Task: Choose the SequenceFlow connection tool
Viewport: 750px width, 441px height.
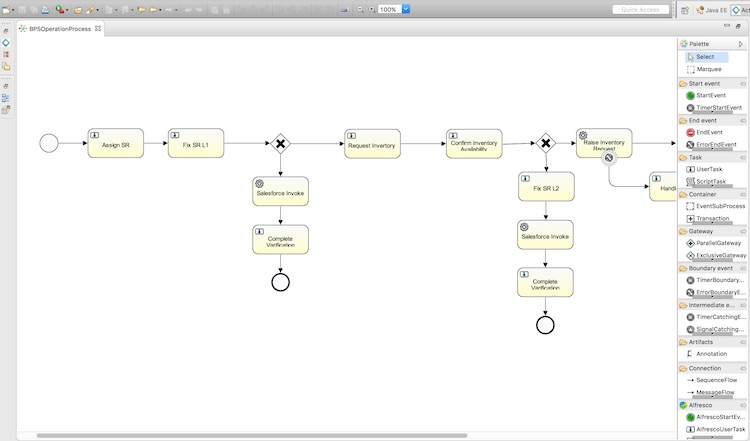Action: click(x=716, y=380)
